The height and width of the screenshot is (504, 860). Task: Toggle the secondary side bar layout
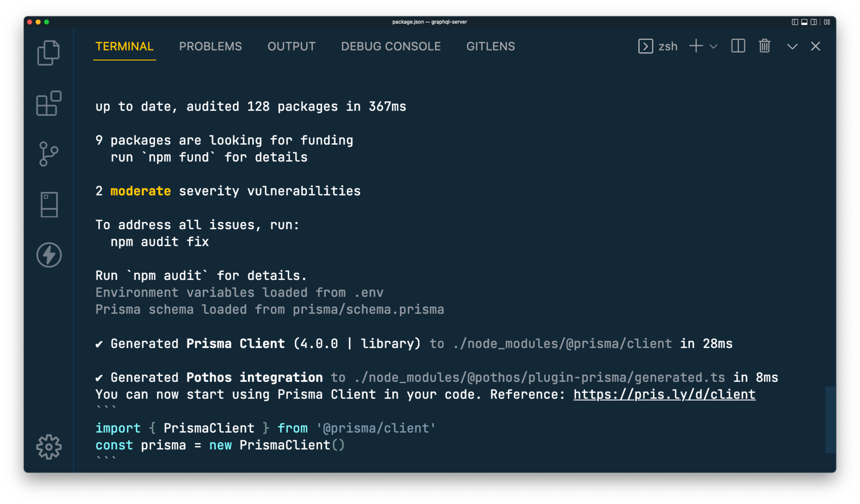click(814, 22)
